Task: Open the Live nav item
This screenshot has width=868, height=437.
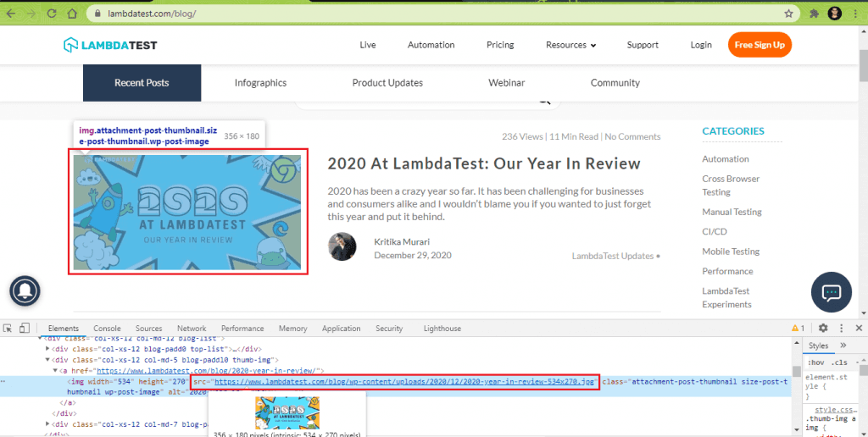Action: coord(368,45)
